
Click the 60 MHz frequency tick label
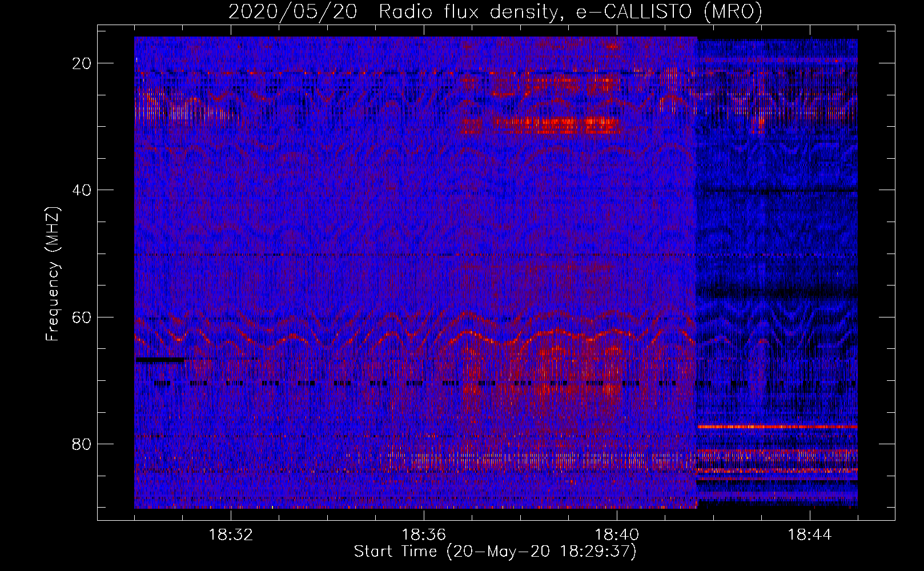[82, 317]
